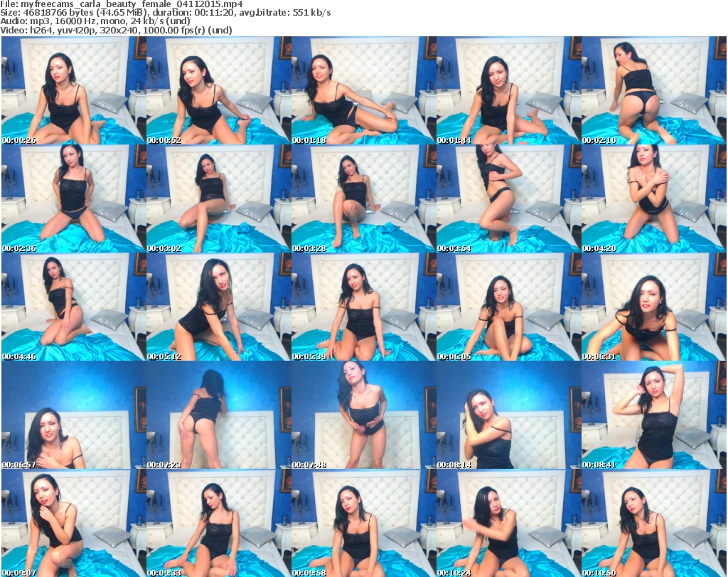The height and width of the screenshot is (577, 728).
Task: Open the last thumbnail stamped 00:10:50
Action: [x=654, y=523]
